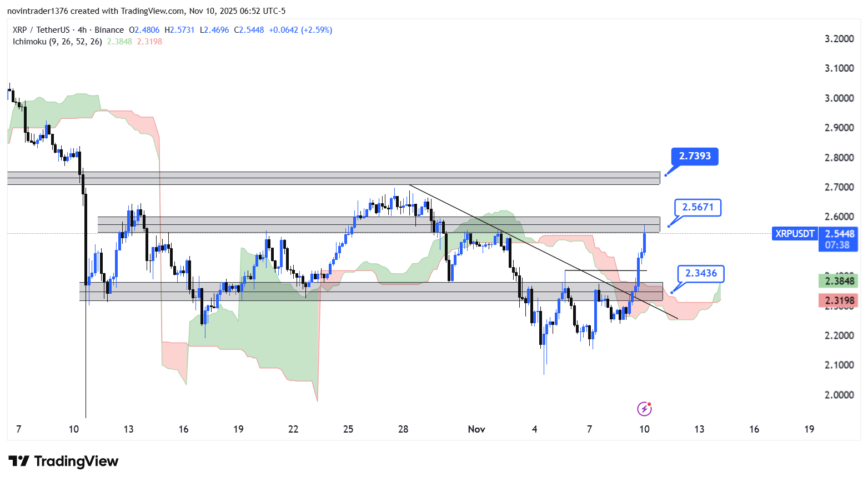Click the 3.0000 level on price axis
This screenshot has width=868, height=482.
(x=839, y=98)
